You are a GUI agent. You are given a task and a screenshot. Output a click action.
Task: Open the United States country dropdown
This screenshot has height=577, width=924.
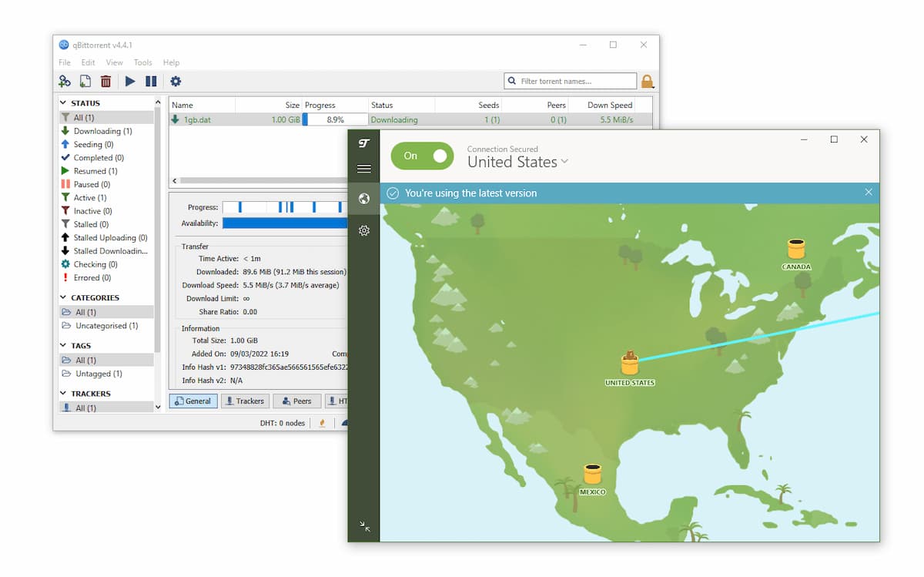point(518,162)
